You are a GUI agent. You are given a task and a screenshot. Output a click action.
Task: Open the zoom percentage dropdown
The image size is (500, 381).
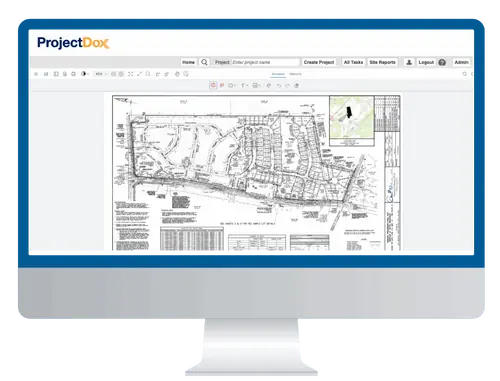point(100,74)
